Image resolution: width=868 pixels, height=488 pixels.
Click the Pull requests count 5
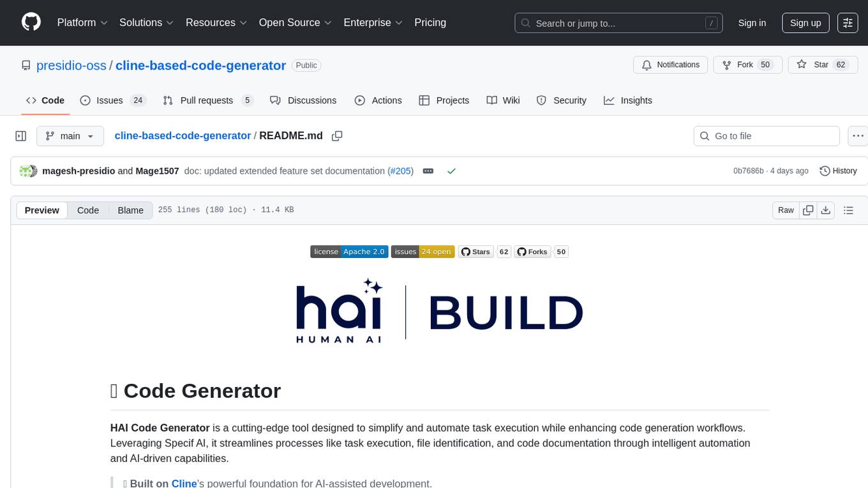[248, 100]
